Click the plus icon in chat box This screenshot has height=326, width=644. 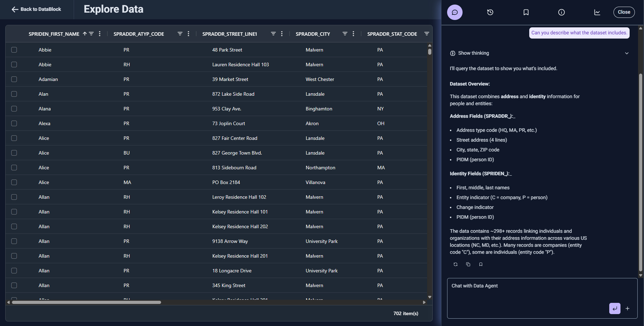tap(628, 308)
